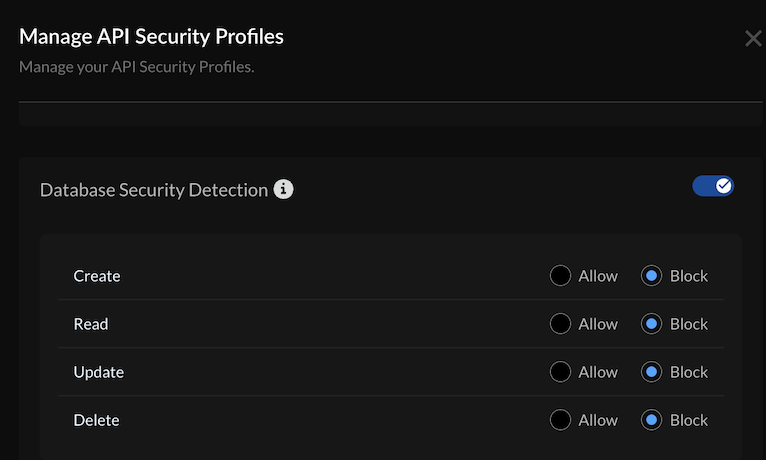Click the "Manage your API Security Profiles." subtitle
This screenshot has width=766, height=460.
pyautogui.click(x=137, y=69)
